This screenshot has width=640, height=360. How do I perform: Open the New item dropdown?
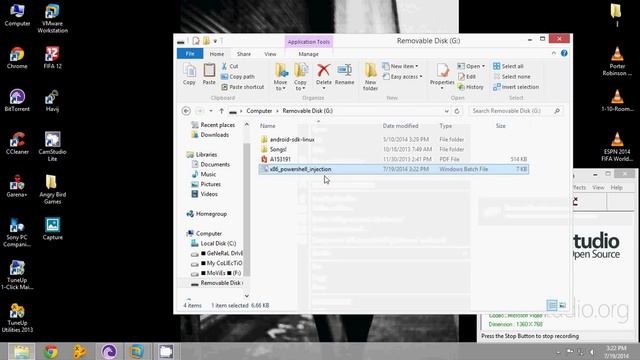[400, 66]
